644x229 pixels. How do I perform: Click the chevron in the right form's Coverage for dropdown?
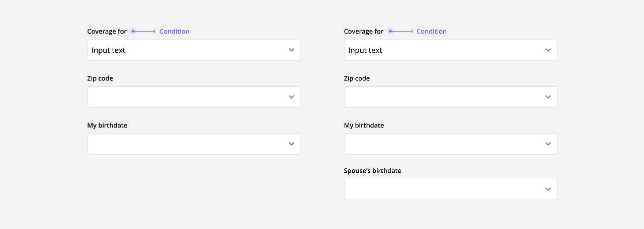[548, 50]
